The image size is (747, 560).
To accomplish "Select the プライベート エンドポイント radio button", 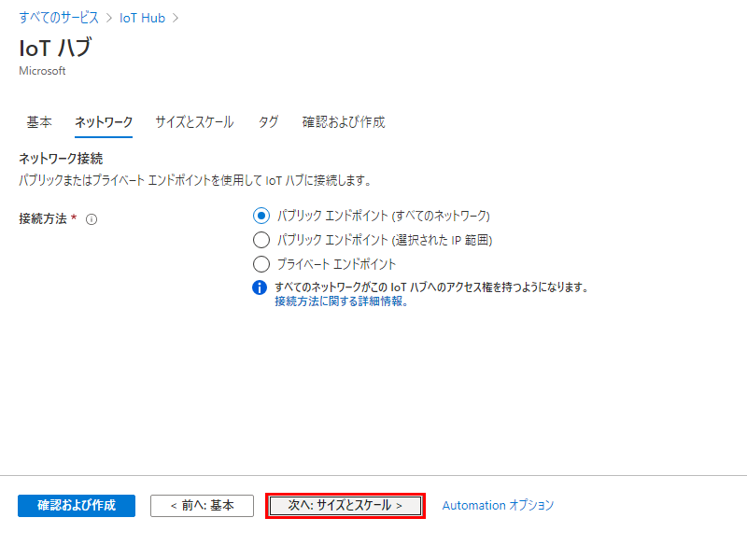I will coord(261,264).
